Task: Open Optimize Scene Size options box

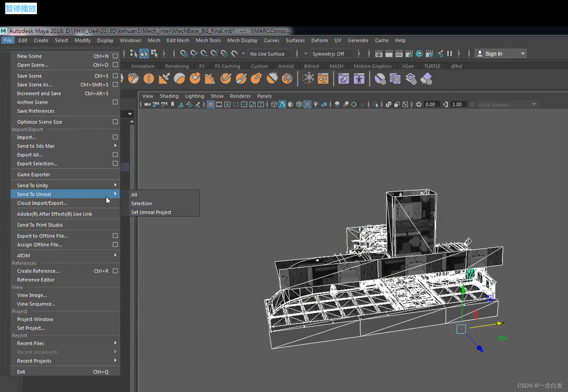Action: click(115, 122)
